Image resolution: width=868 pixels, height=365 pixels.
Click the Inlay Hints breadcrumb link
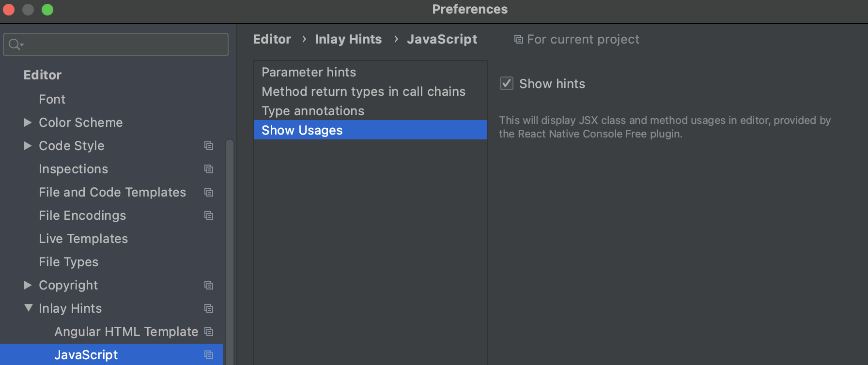(348, 39)
